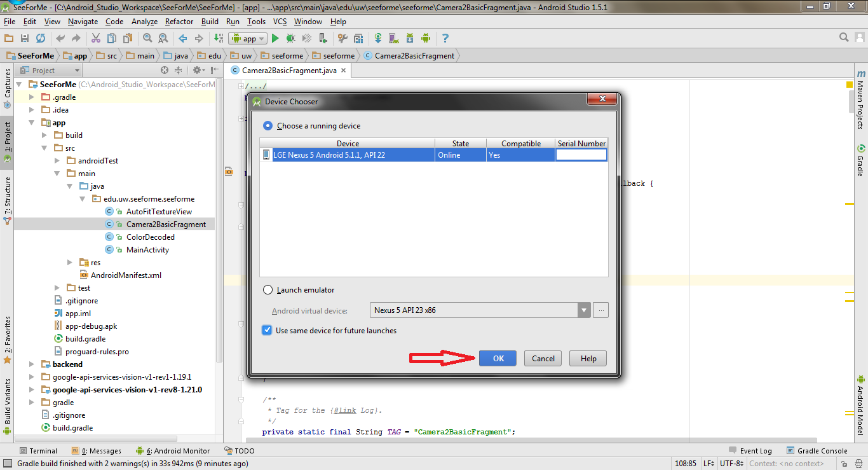868x470 pixels.
Task: Select the Camera2BasicFragment.java editor tab
Action: pos(289,71)
